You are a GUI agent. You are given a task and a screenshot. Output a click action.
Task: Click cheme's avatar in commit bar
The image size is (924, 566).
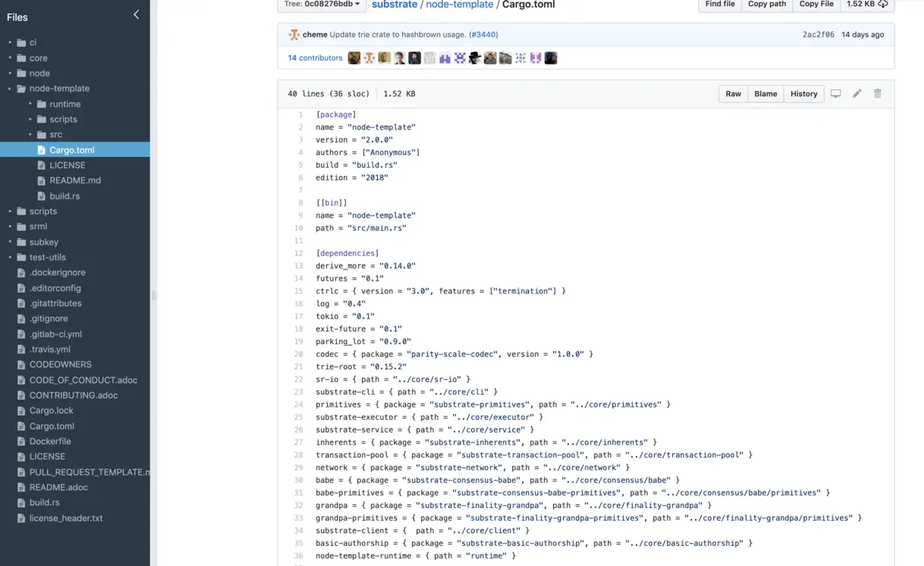click(x=294, y=35)
